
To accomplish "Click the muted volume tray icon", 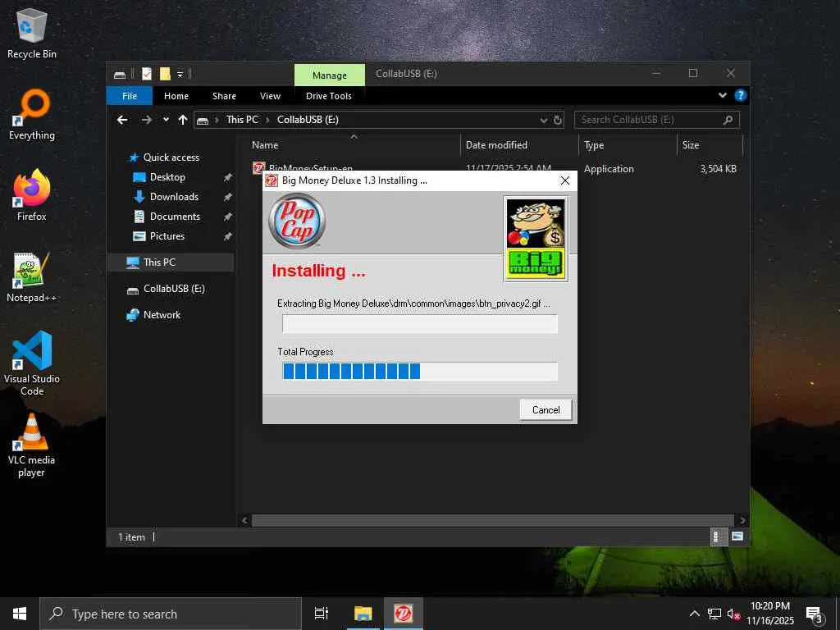I will coord(733,614).
